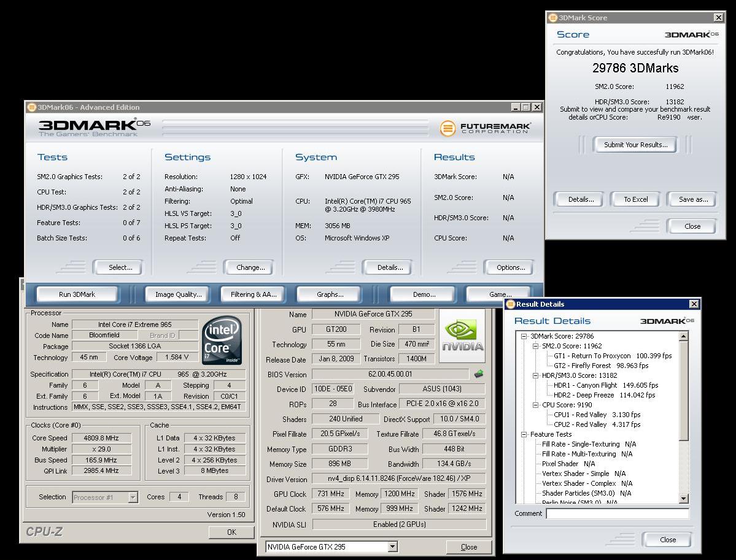Collapse the CPU Score: 9190 node
Viewport: 736px width, 560px height.
coord(535,405)
